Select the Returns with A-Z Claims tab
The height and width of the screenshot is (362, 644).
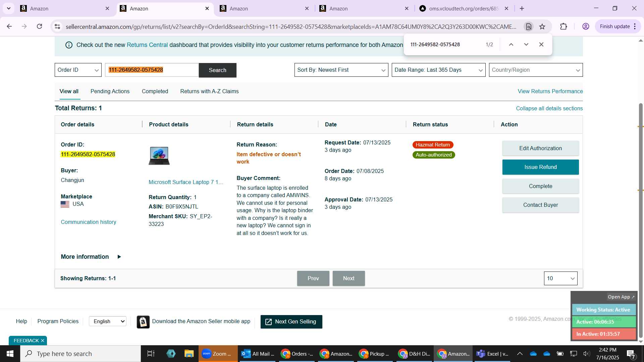(209, 91)
